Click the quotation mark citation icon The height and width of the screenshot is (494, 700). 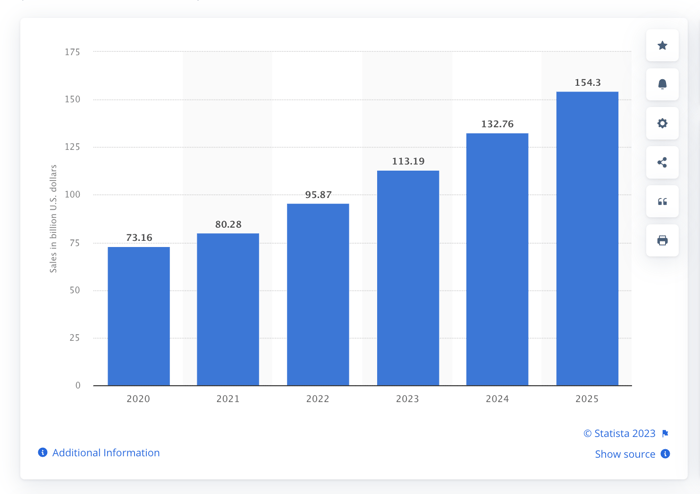coord(662,201)
